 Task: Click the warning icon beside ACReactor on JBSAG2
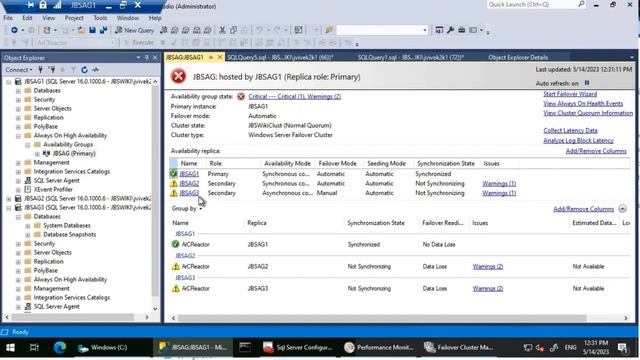pyautogui.click(x=176, y=267)
